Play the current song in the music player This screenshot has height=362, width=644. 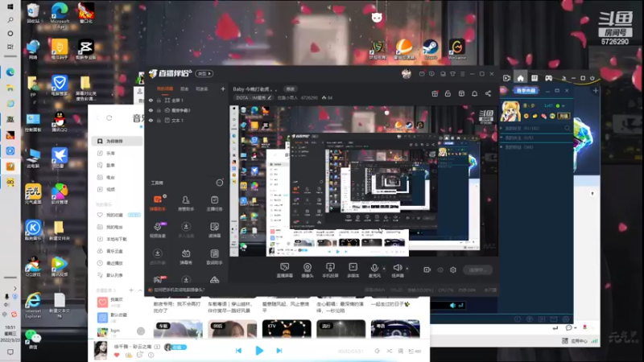pyautogui.click(x=259, y=351)
